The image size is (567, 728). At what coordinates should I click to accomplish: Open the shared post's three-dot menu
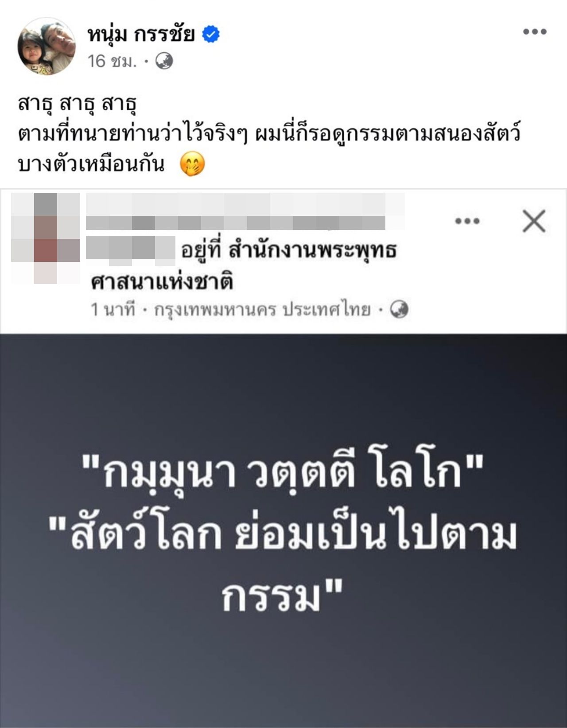coord(467,221)
